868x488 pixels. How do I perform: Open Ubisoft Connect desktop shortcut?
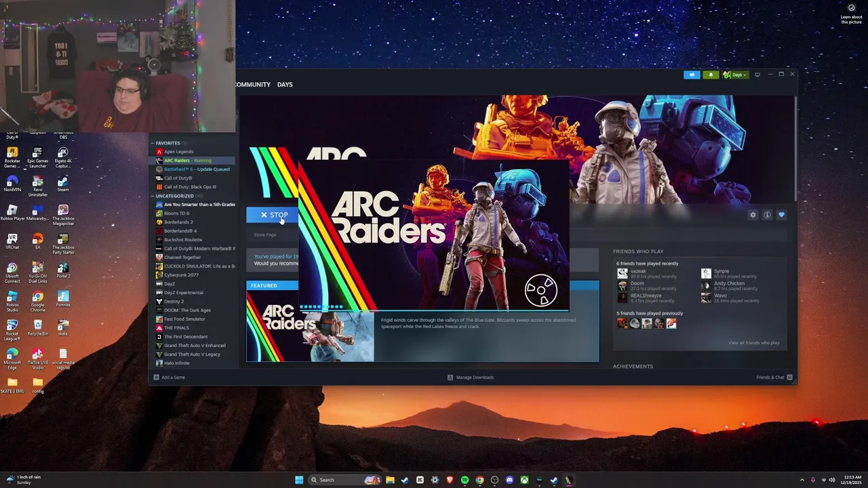pos(12,272)
